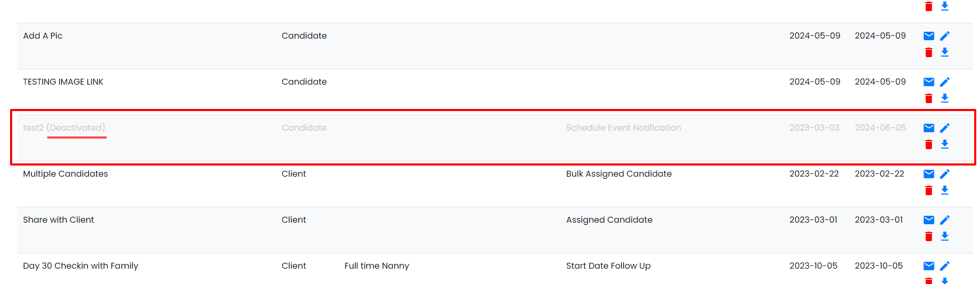
Task: Click the email icon for Add A Pic
Action: tap(929, 36)
